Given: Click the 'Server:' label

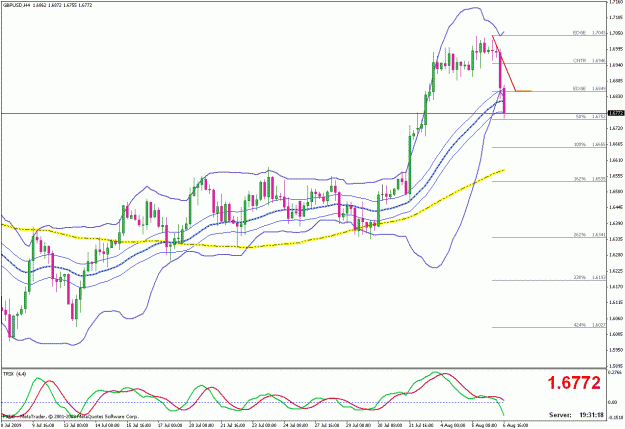Looking at the screenshot, I should tap(560, 415).
